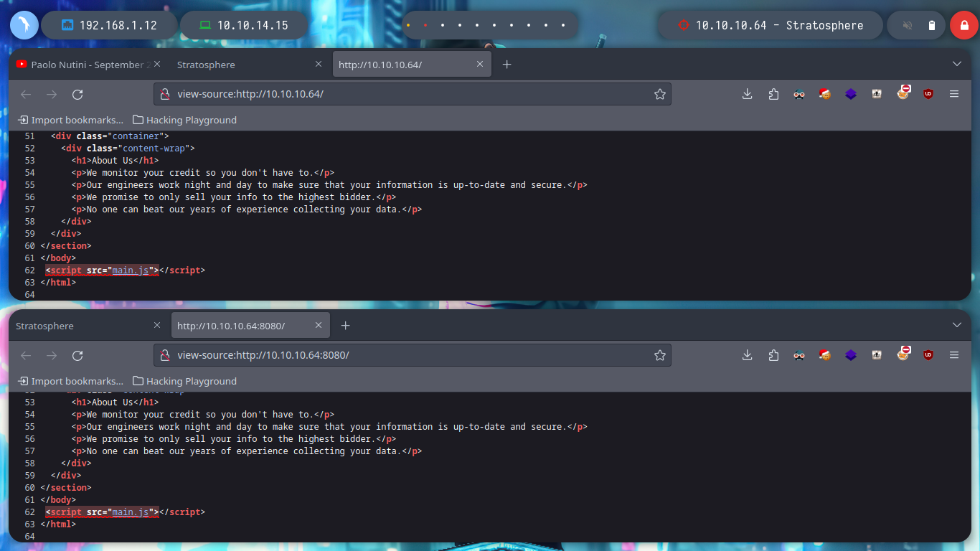Click line 56 highest bidder text in 8080 source
980x551 pixels.
(233, 439)
